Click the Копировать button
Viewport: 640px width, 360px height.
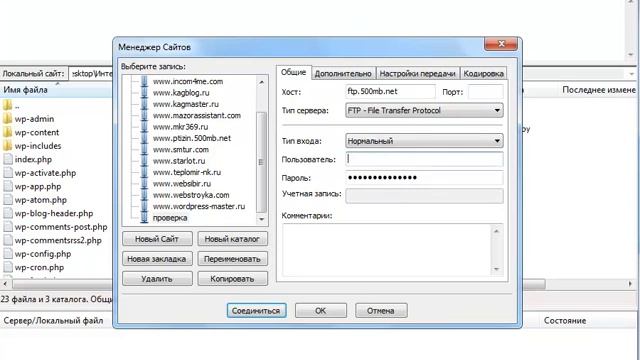(x=232, y=279)
